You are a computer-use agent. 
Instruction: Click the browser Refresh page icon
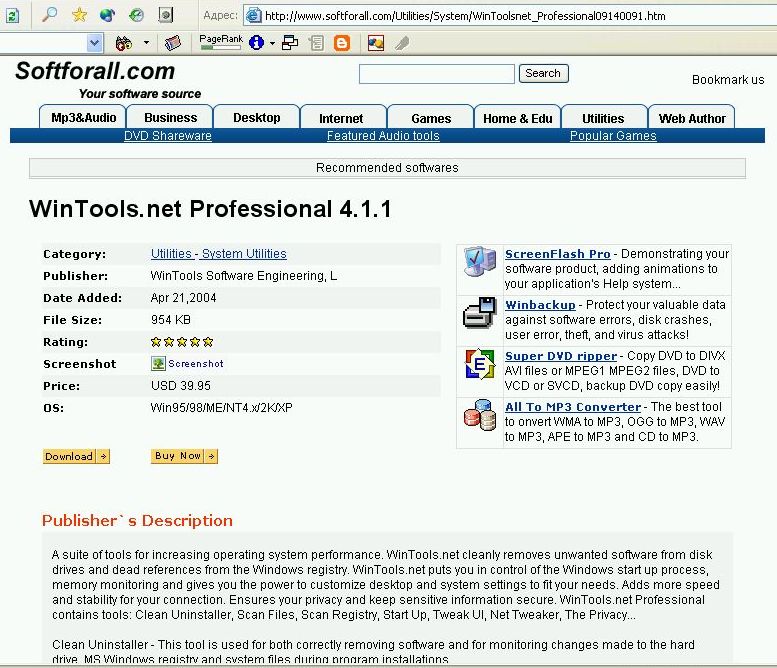point(12,15)
